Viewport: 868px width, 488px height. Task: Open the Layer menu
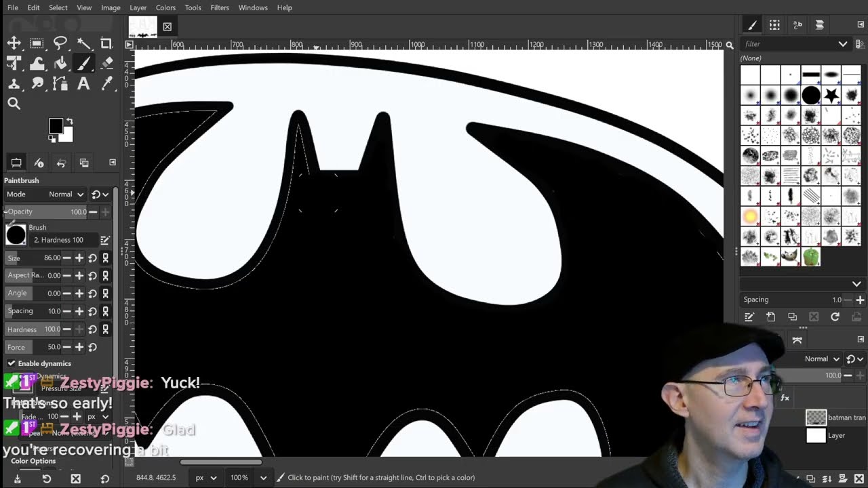(138, 7)
